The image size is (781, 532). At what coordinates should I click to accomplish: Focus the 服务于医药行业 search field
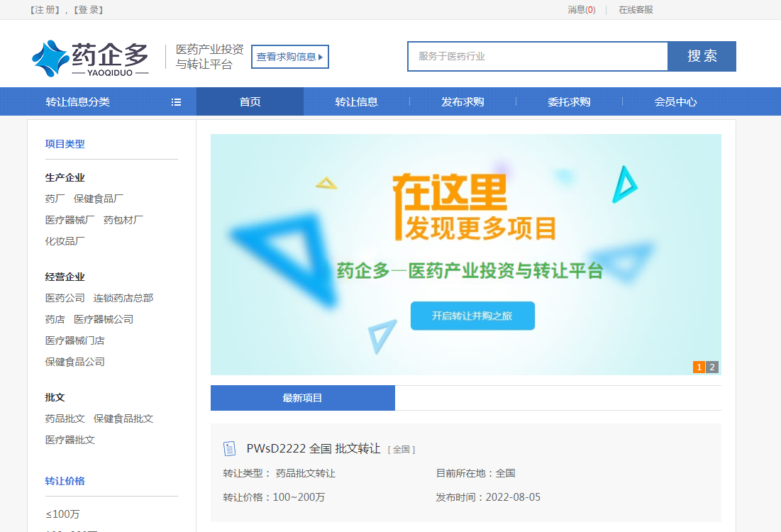(537, 57)
